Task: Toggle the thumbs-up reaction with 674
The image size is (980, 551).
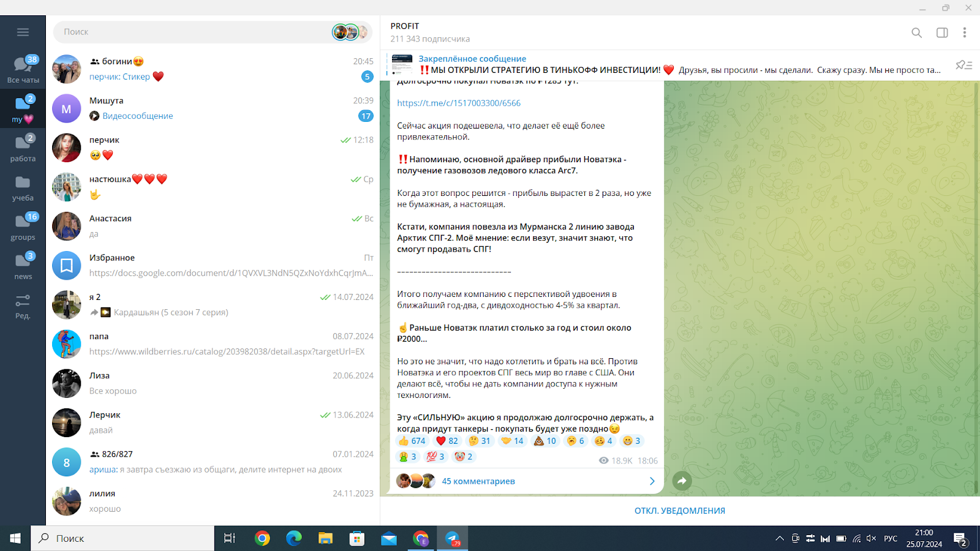Action: pos(412,441)
